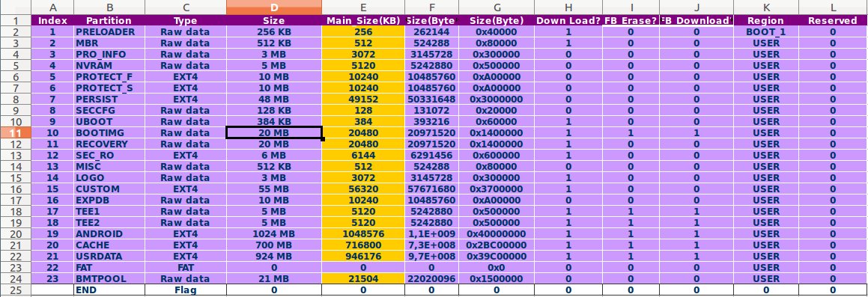The width and height of the screenshot is (868, 297).
Task: Click the 'Region' header cell
Action: click(x=766, y=20)
